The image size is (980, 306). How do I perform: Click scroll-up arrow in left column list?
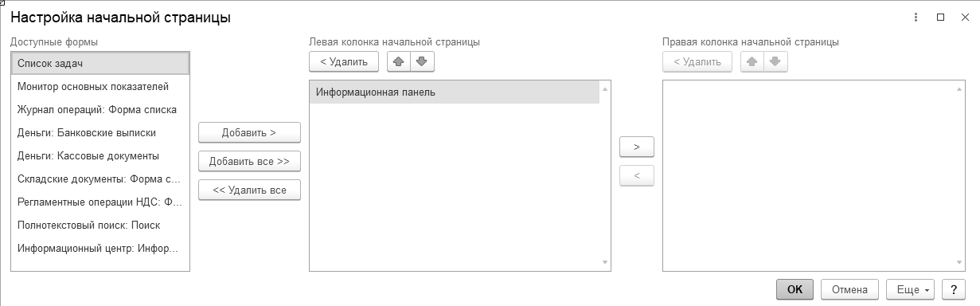605,89
